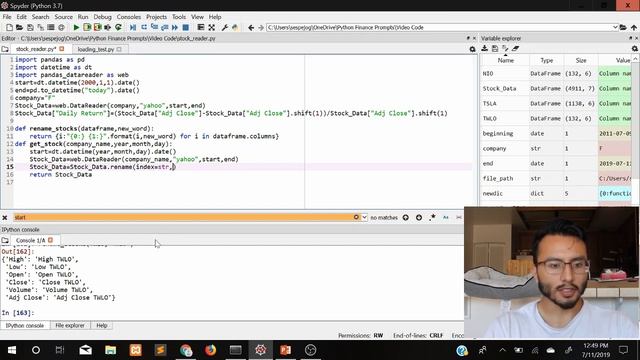
Task: Remove all variables with the eraser icon
Action: click(x=516, y=48)
